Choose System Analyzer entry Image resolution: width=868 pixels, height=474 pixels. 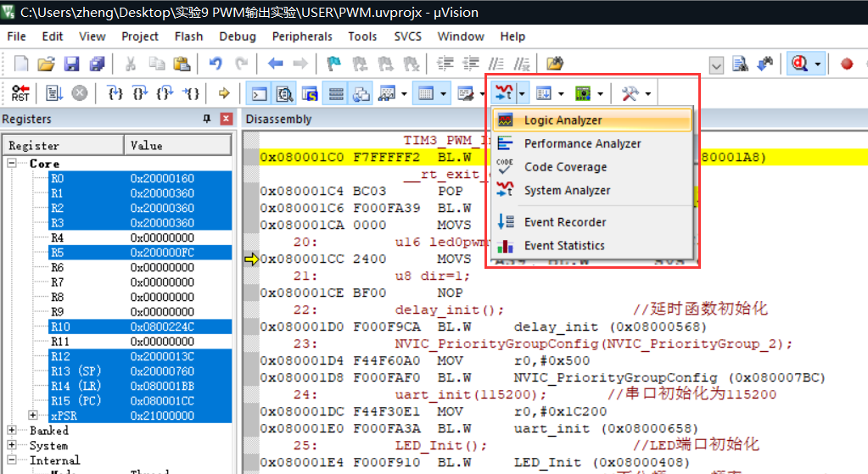coord(592,190)
